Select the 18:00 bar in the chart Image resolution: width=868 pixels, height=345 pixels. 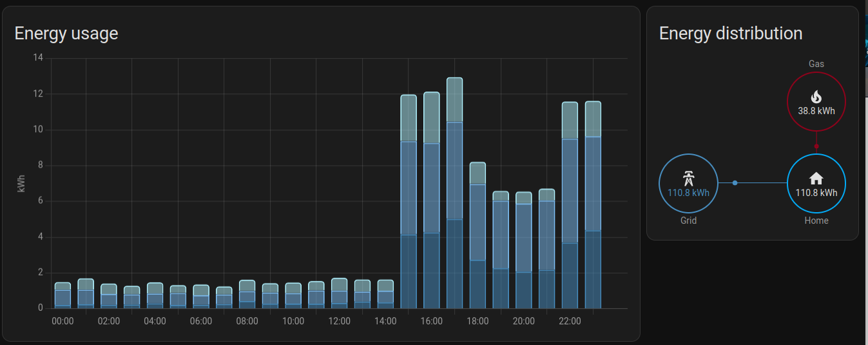pyautogui.click(x=477, y=239)
